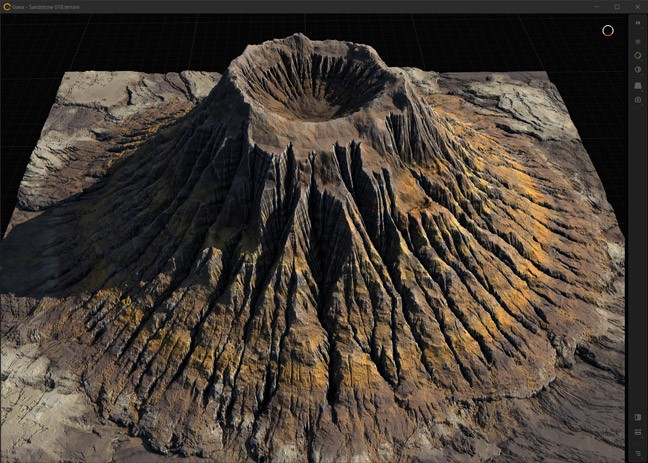Open the list menu icon at bottom right
This screenshot has height=463, width=648.
click(638, 452)
